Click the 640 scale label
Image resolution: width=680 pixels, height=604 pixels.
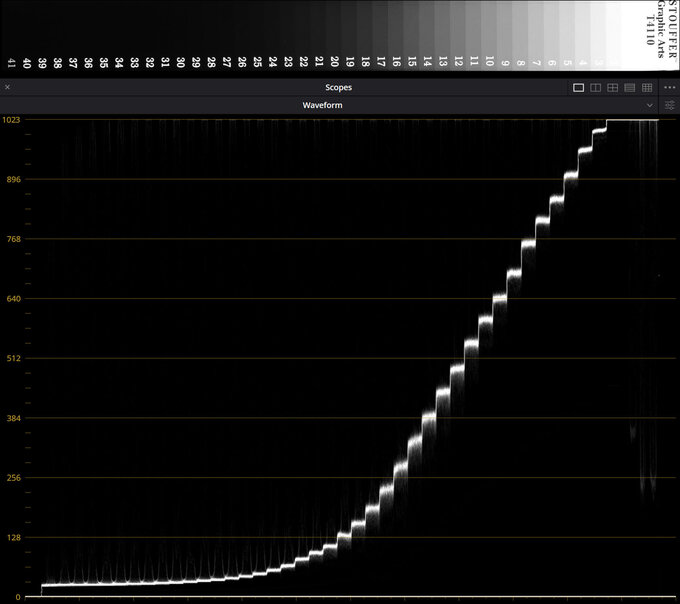click(x=14, y=299)
